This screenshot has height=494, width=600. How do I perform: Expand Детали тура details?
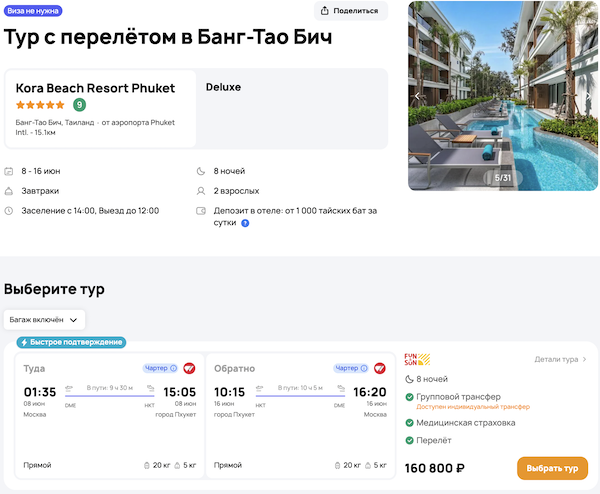561,358
